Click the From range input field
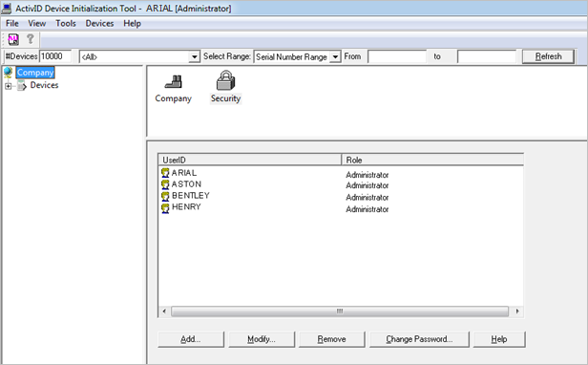The height and width of the screenshot is (365, 588). pyautogui.click(x=397, y=56)
